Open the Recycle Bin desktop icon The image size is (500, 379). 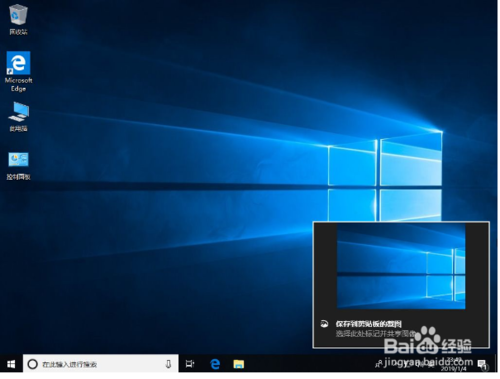[18, 19]
